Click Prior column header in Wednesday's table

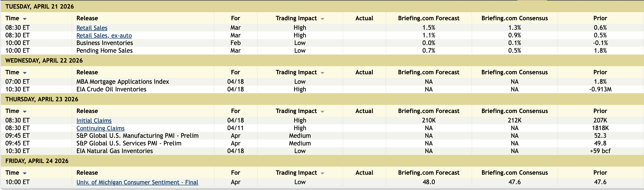click(x=600, y=72)
